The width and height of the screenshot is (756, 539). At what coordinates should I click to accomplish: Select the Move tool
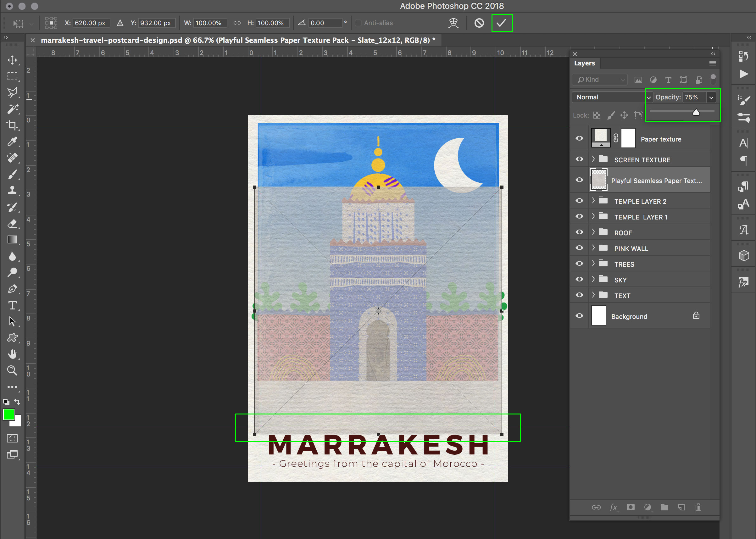[x=12, y=60]
